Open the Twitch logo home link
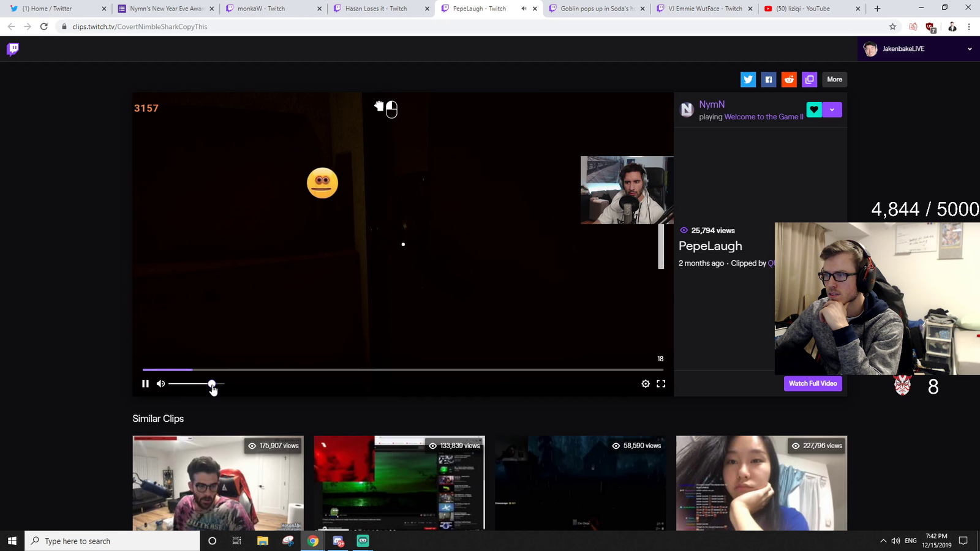This screenshot has height=551, width=980. (x=13, y=49)
